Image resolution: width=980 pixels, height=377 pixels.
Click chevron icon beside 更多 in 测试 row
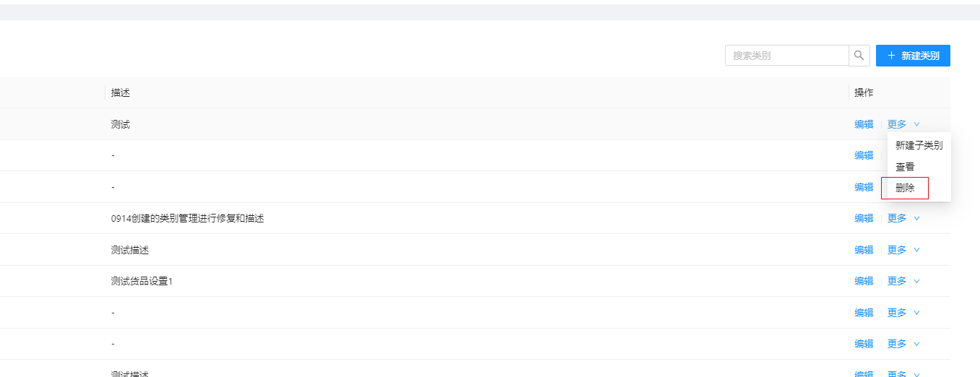pos(916,124)
